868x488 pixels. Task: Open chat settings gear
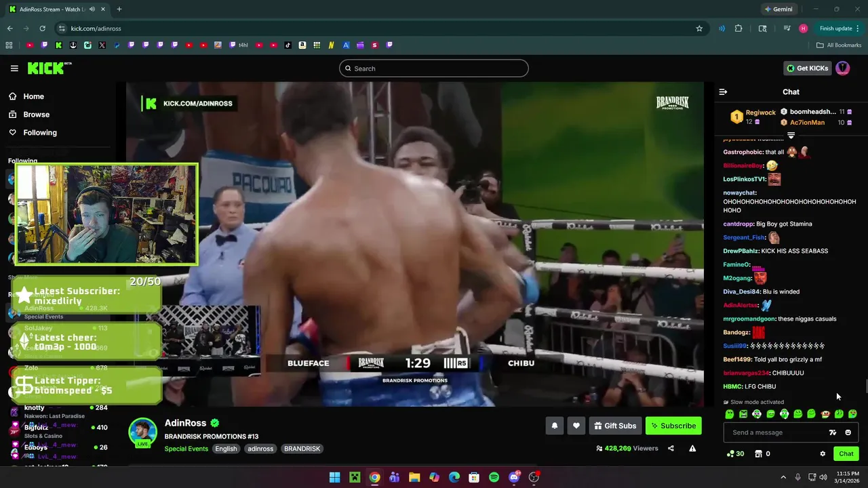[823, 454]
